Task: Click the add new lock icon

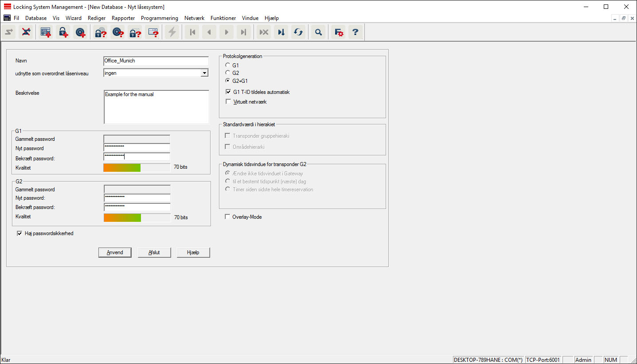Action: click(x=63, y=32)
